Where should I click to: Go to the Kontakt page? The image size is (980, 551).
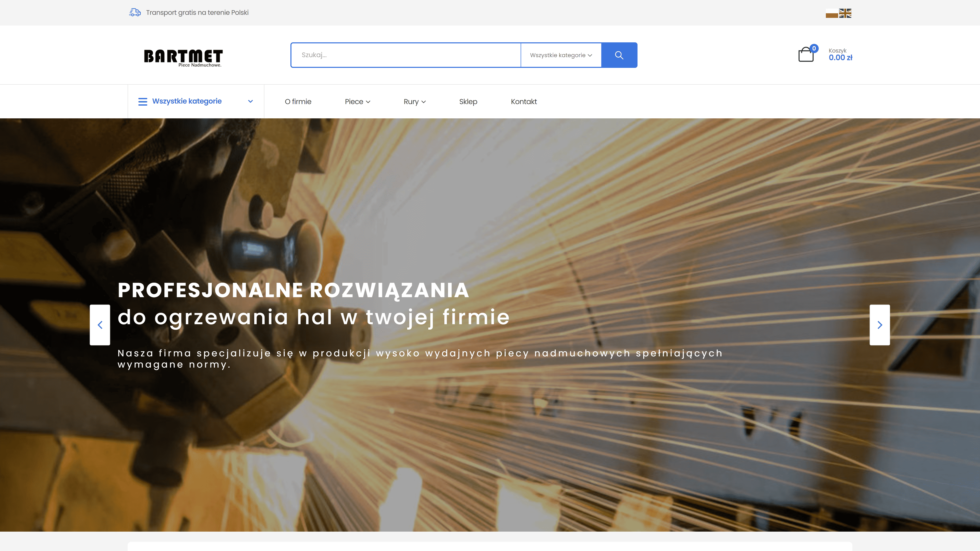click(x=523, y=102)
